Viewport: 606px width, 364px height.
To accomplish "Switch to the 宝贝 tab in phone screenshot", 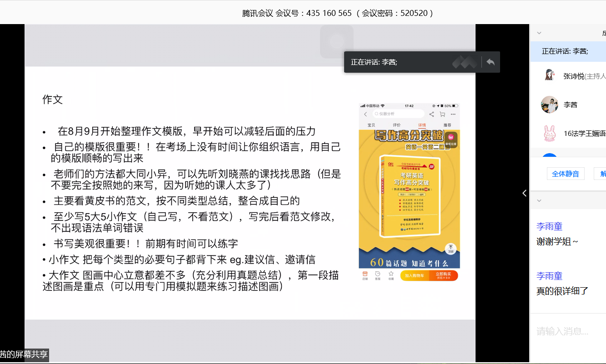I will click(371, 125).
